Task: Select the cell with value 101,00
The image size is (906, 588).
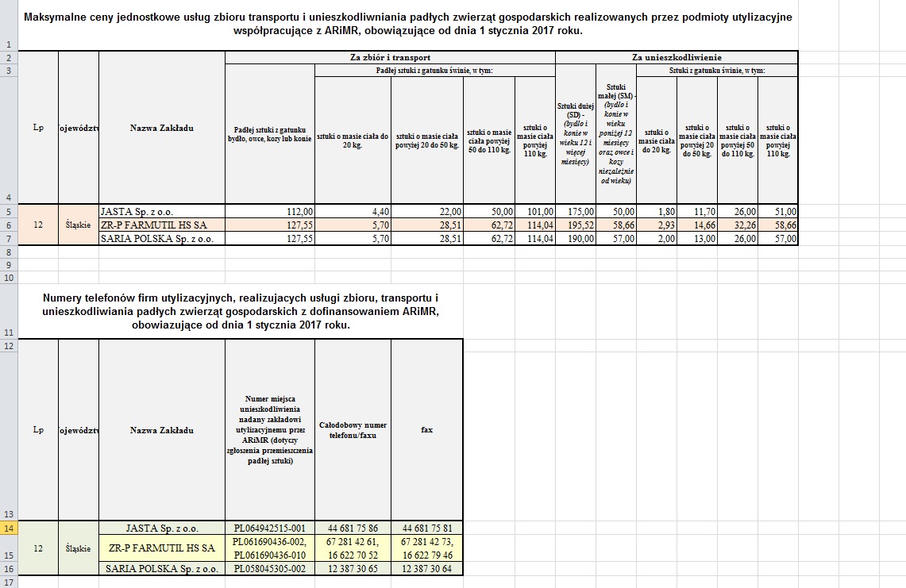Action: [x=535, y=211]
